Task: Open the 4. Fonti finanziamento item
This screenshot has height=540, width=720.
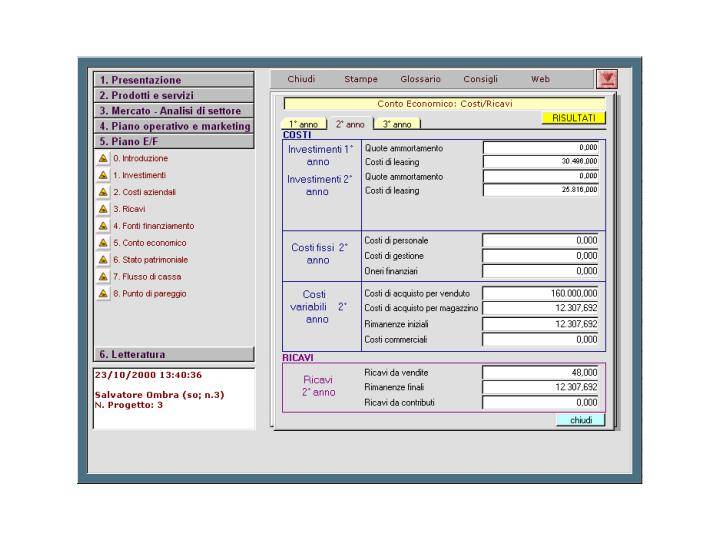Action: pos(154,226)
